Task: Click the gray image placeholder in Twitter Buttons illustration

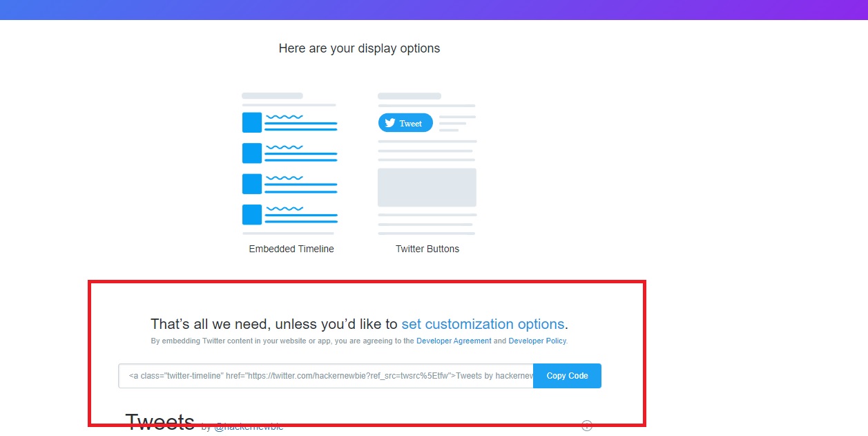Action: click(x=427, y=187)
